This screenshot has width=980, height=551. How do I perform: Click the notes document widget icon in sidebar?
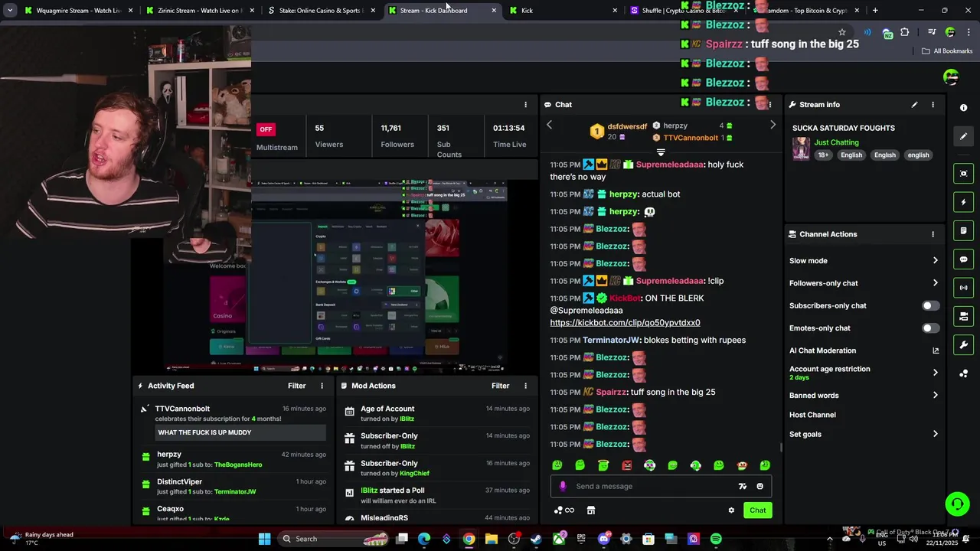tap(963, 230)
